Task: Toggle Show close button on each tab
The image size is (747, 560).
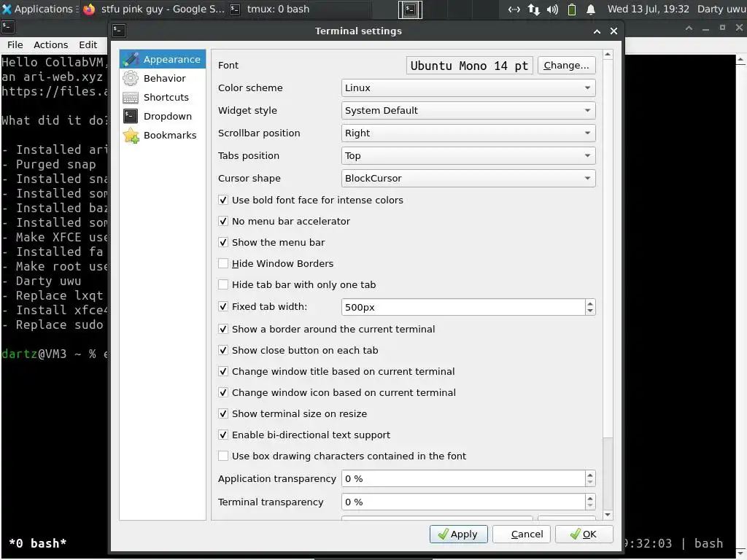Action: (x=223, y=351)
